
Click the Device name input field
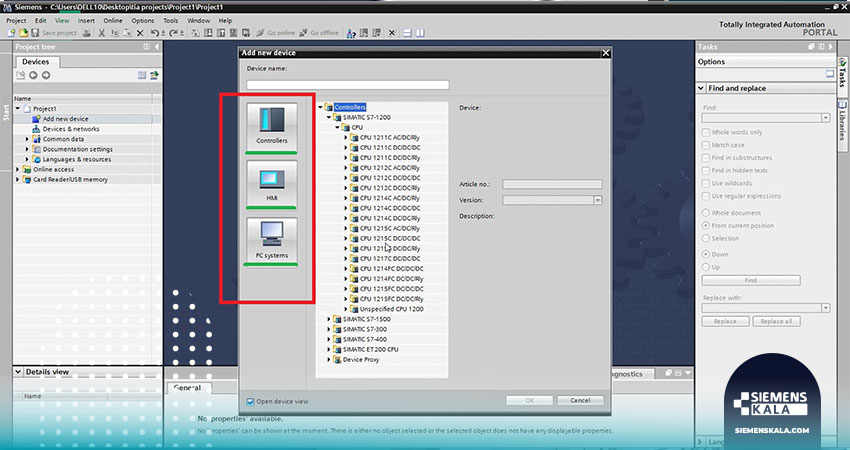pyautogui.click(x=347, y=85)
